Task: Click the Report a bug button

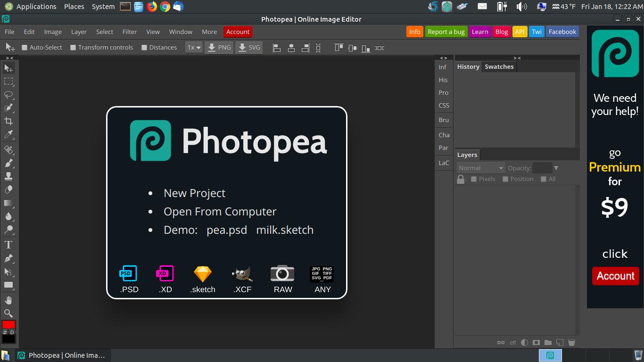Action: pyautogui.click(x=446, y=32)
